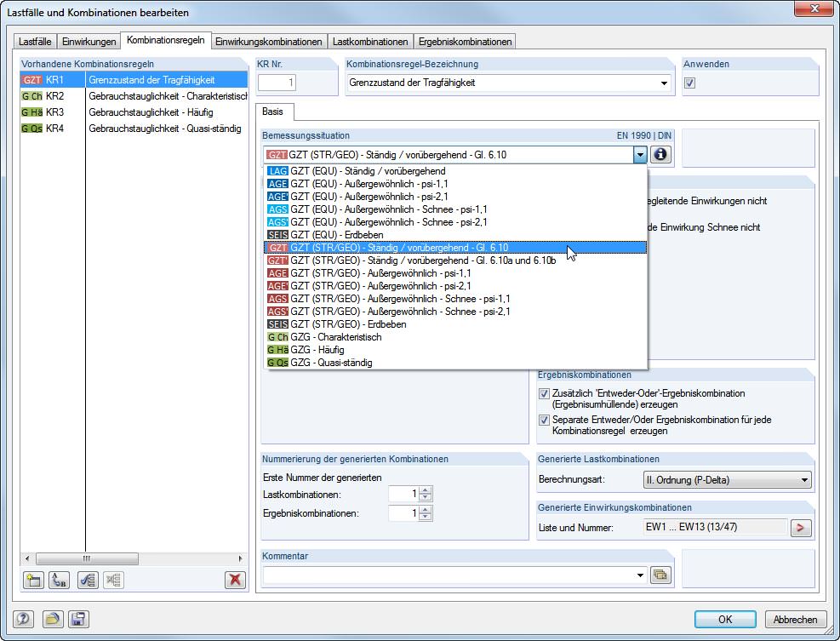Click the new combination rule icon

pyautogui.click(x=33, y=580)
